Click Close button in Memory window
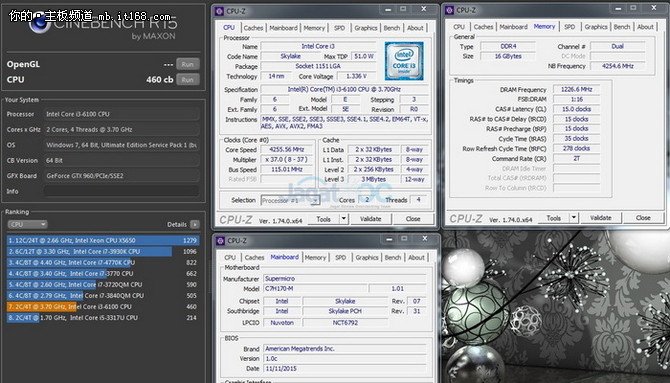The height and width of the screenshot is (383, 670). click(x=643, y=218)
